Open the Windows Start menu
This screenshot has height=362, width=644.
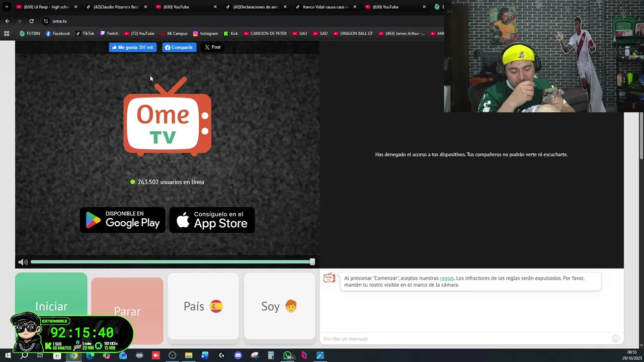click(x=8, y=355)
